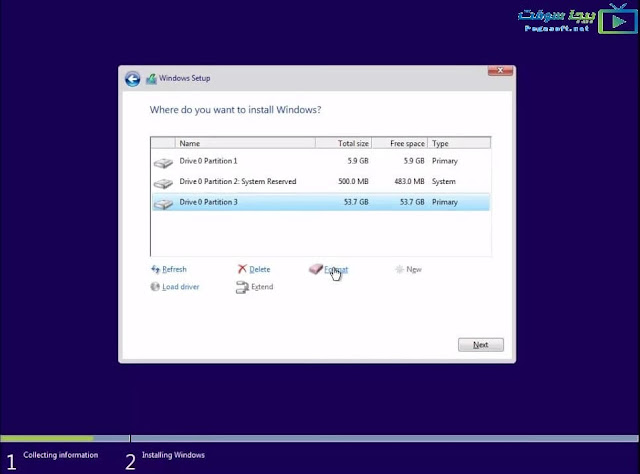The width and height of the screenshot is (640, 474).
Task: Click the Windows Setup title icon
Action: pyautogui.click(x=151, y=79)
